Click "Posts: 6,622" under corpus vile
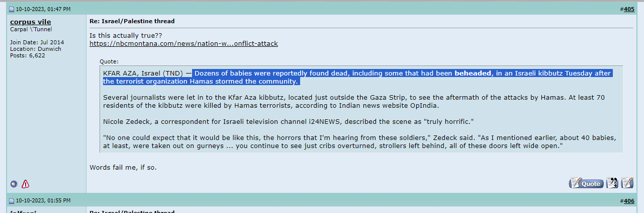Screen dimensions: 644x213 click(28, 55)
